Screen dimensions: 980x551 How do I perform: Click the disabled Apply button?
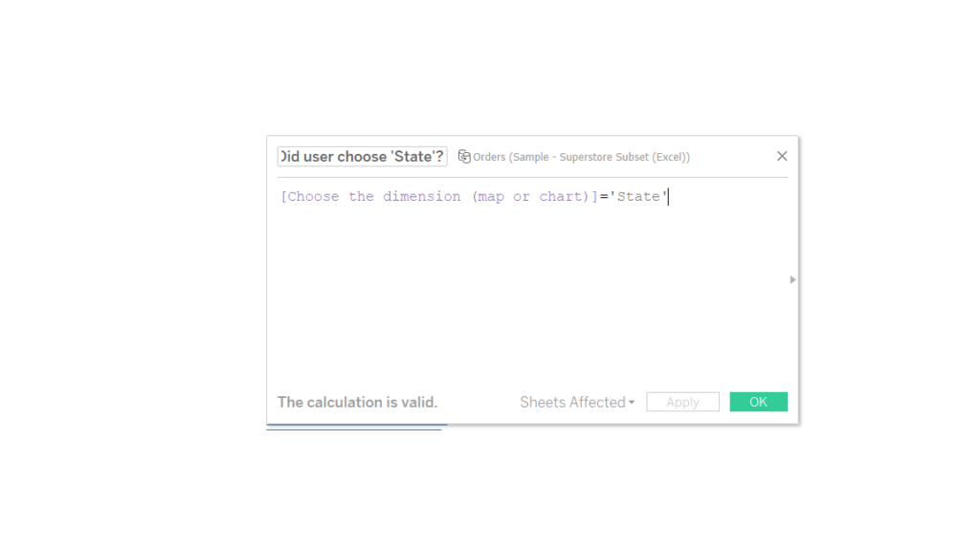click(x=682, y=402)
